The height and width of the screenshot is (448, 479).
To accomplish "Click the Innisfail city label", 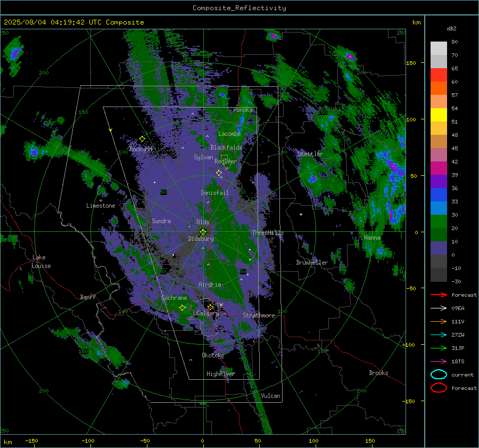I will tap(214, 193).
